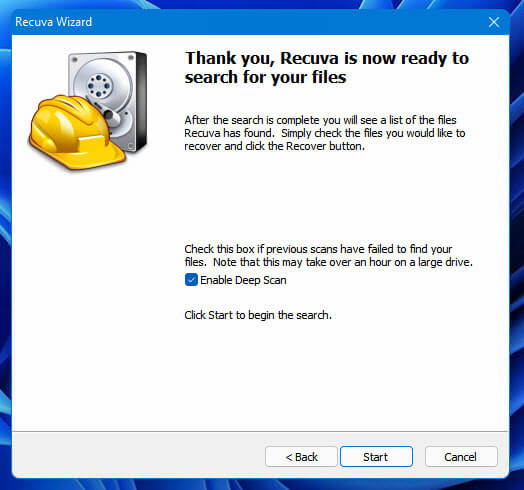
Task: Click Start to begin the search
Action: (376, 457)
